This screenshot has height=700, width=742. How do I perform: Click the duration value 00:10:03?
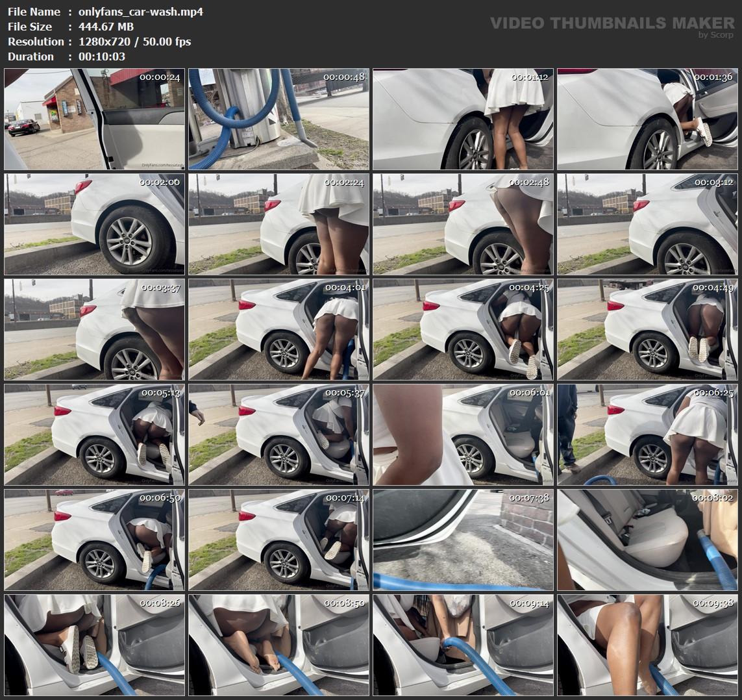[x=102, y=56]
